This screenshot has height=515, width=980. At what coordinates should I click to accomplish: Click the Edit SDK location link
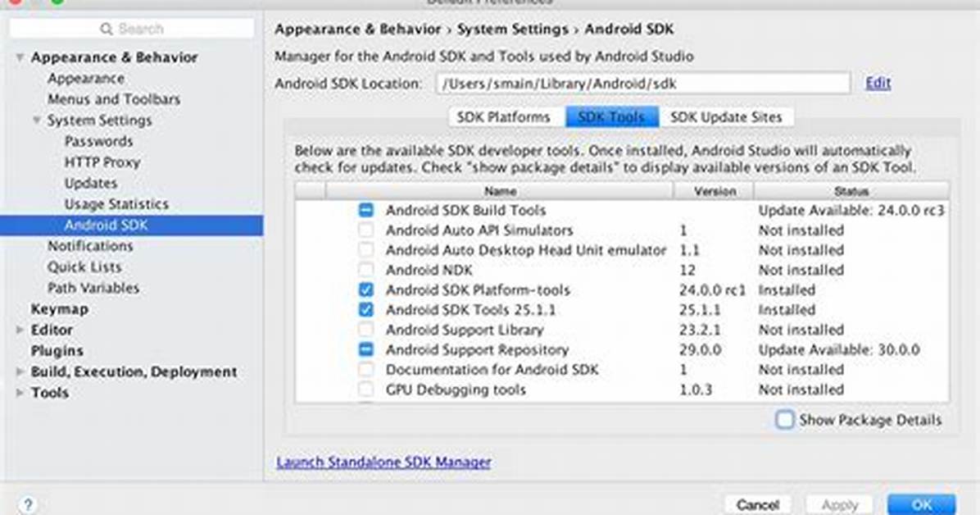(x=878, y=83)
